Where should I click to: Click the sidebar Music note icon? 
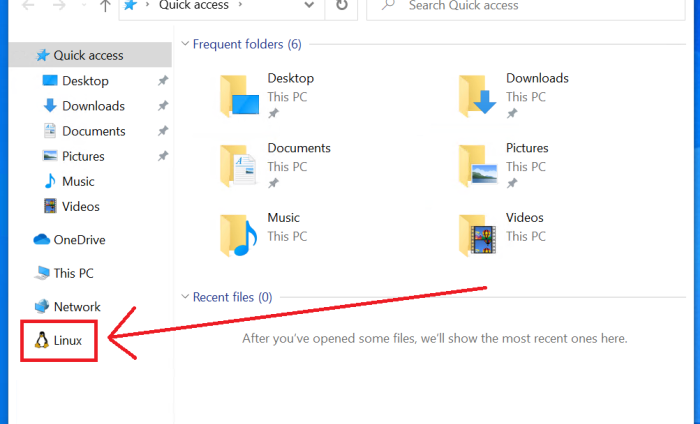click(x=50, y=181)
